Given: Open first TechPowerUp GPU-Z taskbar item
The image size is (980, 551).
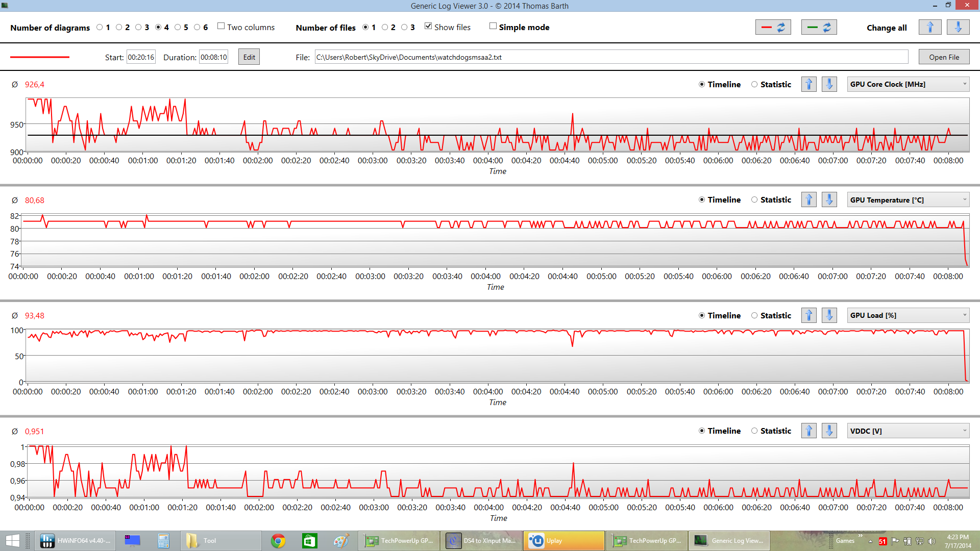Looking at the screenshot, I should pyautogui.click(x=399, y=541).
